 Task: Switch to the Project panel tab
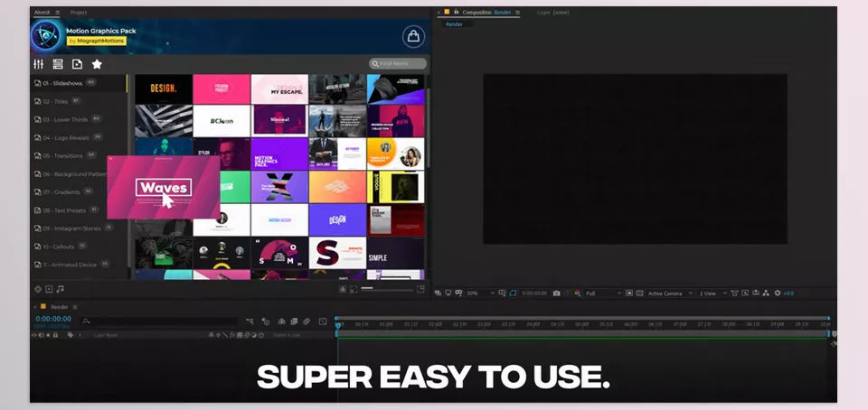pos(79,13)
